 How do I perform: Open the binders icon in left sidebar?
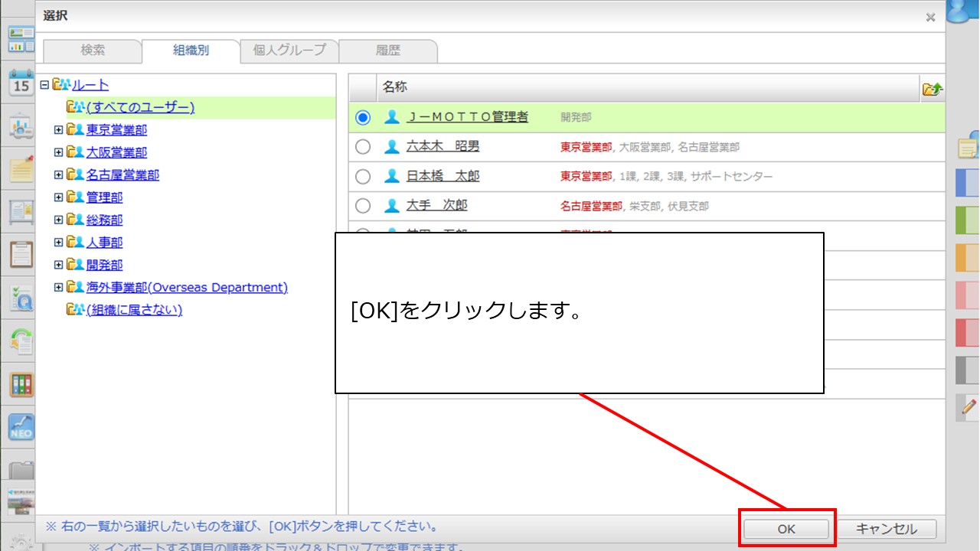[x=21, y=384]
